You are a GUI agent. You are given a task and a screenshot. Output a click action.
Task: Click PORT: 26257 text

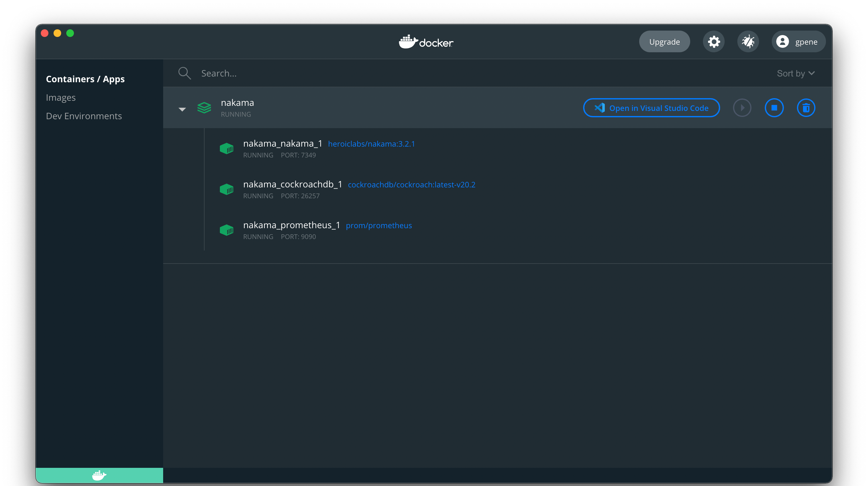(300, 196)
